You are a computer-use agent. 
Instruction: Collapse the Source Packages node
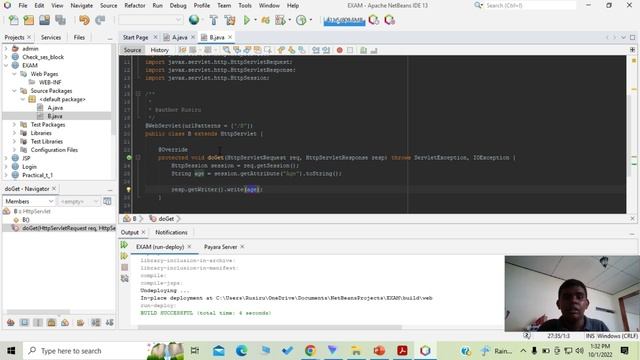14,91
